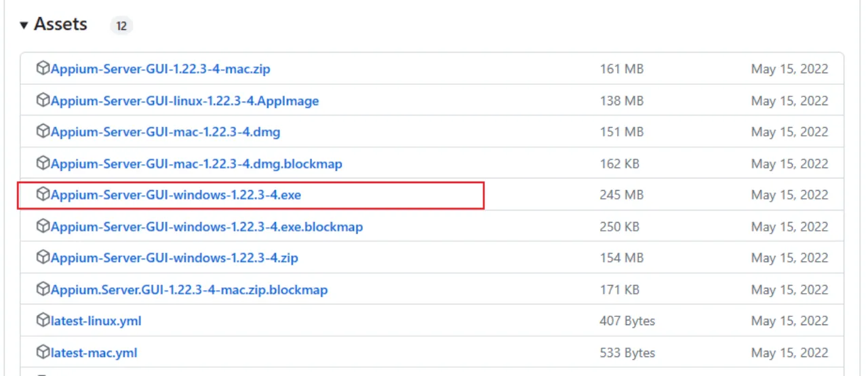Download Appium-Server-GUI-linux-1.22.3-4.AppImage
The height and width of the screenshot is (376, 868).
184,101
